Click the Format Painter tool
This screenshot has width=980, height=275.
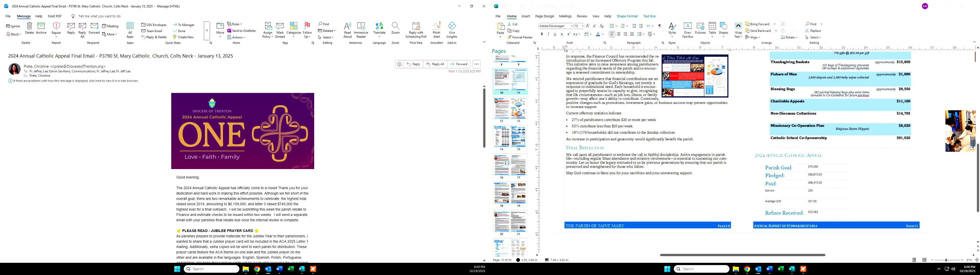click(x=520, y=37)
